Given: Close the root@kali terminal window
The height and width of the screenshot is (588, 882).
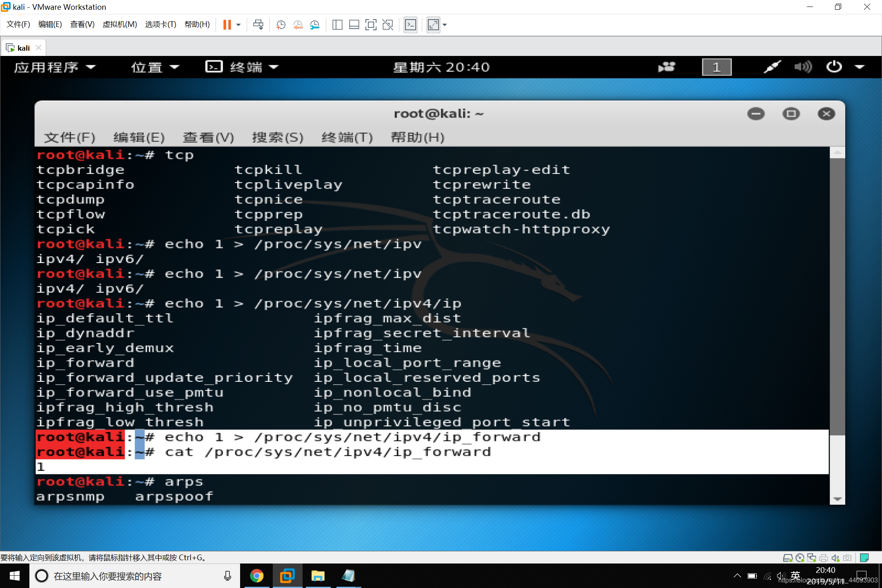Looking at the screenshot, I should click(x=826, y=114).
